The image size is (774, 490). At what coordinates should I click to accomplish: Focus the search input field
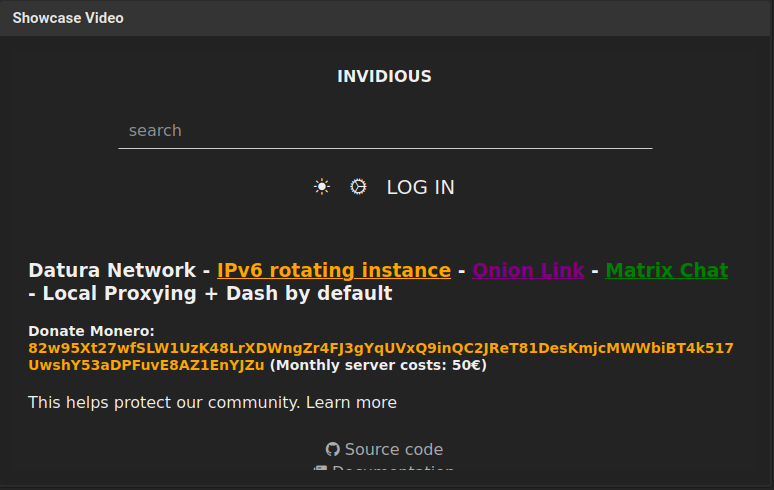click(x=386, y=131)
